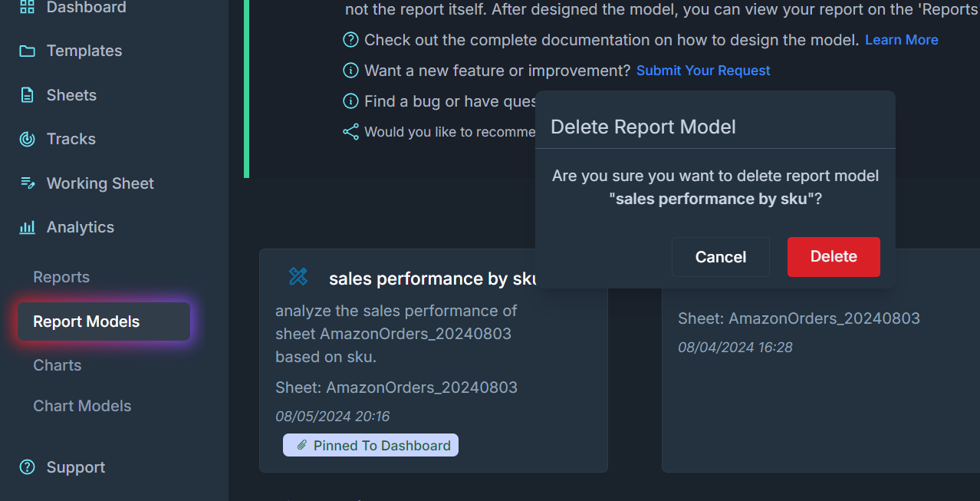
Task: Click the date text 08/04/2024 16:28
Action: pos(735,348)
